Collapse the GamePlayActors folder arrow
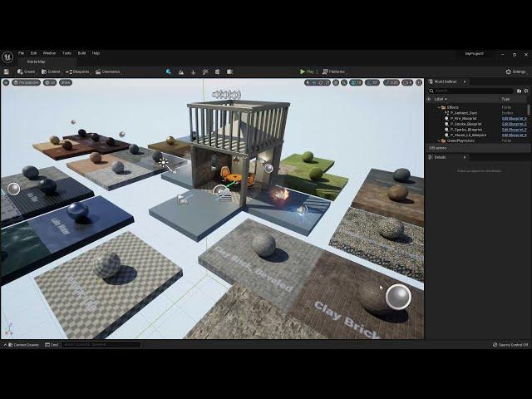Screen dimensions: 532x399 pyautogui.click(x=439, y=140)
